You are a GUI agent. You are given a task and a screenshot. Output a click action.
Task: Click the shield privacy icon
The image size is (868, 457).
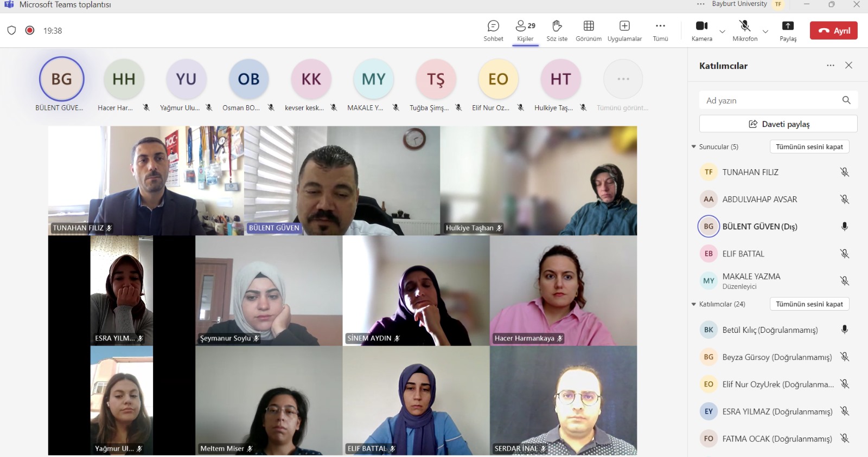[x=11, y=30]
